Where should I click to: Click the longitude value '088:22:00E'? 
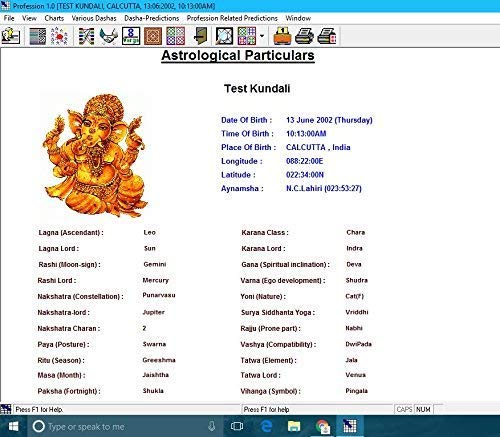[x=304, y=161]
